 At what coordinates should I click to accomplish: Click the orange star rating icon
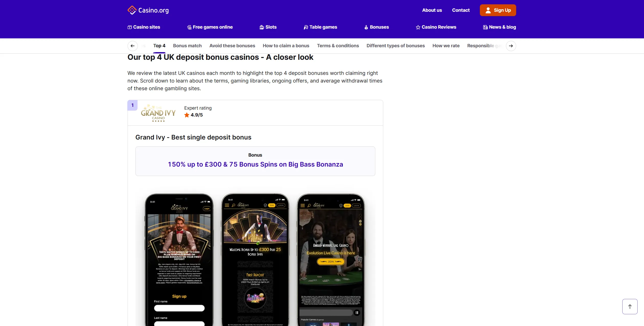(x=187, y=115)
